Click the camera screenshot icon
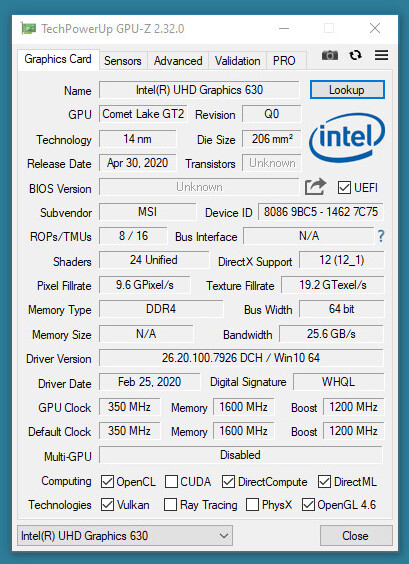This screenshot has height=564, width=409. pos(330,55)
